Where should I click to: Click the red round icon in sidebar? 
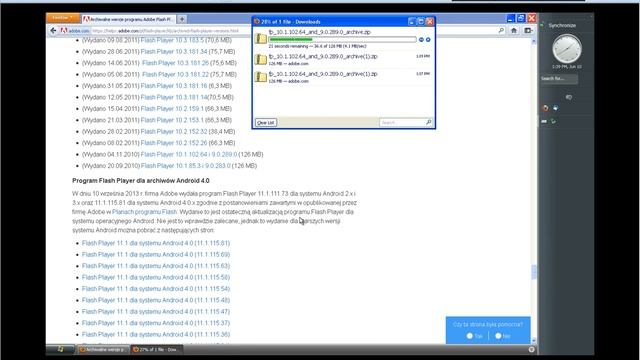[545, 108]
